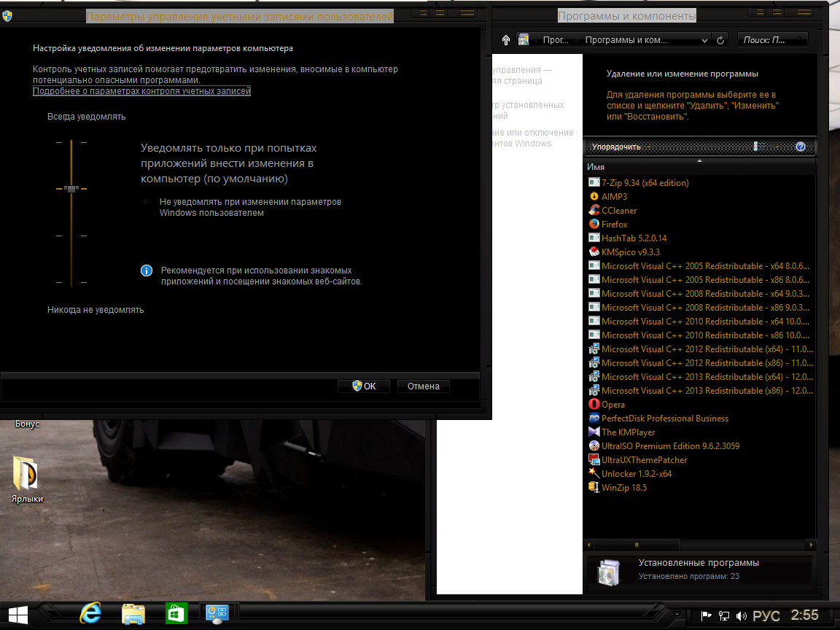840x630 pixels.
Task: Click the 7-Zip 9.34 program icon
Action: [594, 183]
